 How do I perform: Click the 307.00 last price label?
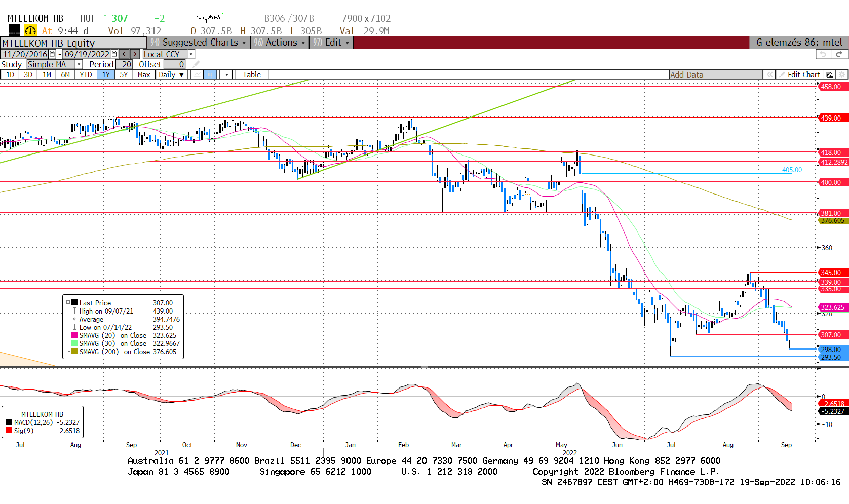(833, 335)
